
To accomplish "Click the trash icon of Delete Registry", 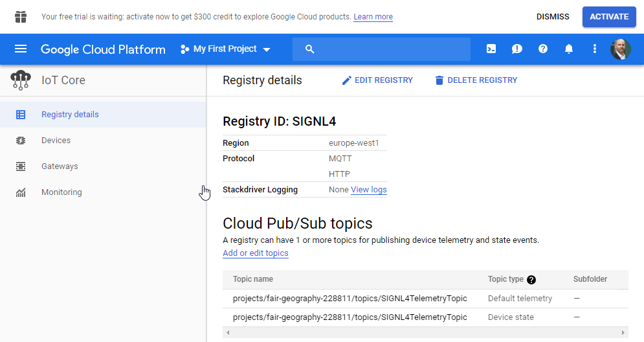I will pyautogui.click(x=439, y=80).
